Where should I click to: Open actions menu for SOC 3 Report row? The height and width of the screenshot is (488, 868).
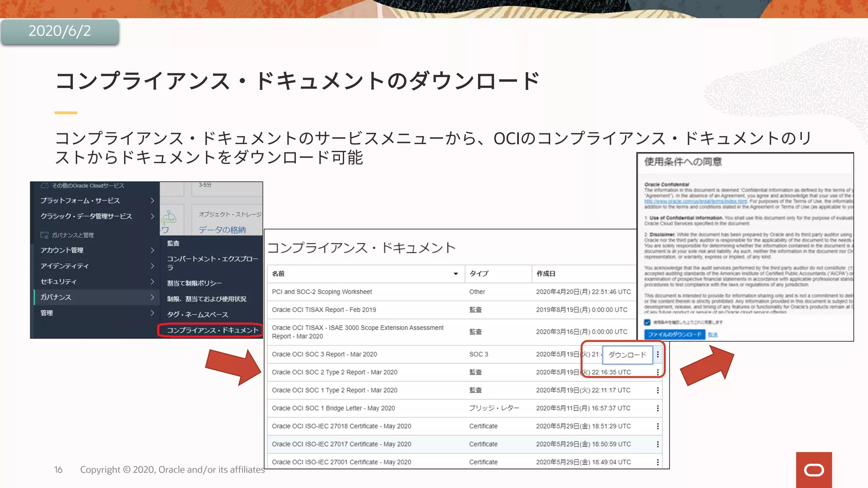(x=658, y=355)
